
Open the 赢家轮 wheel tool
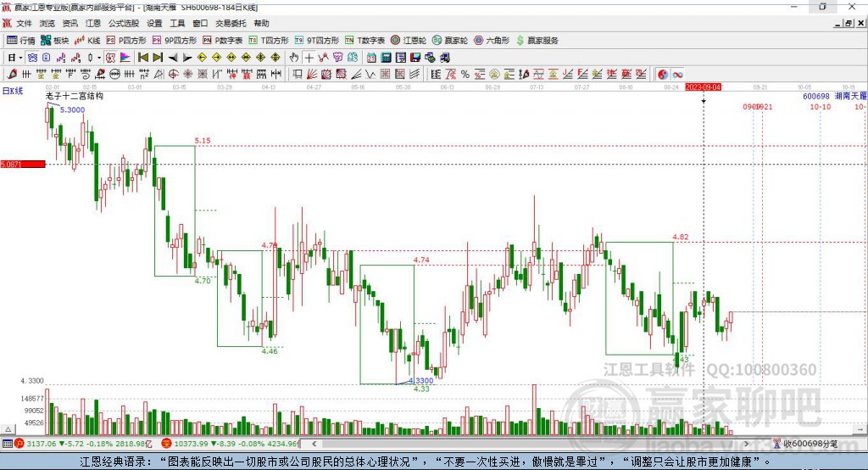[x=450, y=40]
